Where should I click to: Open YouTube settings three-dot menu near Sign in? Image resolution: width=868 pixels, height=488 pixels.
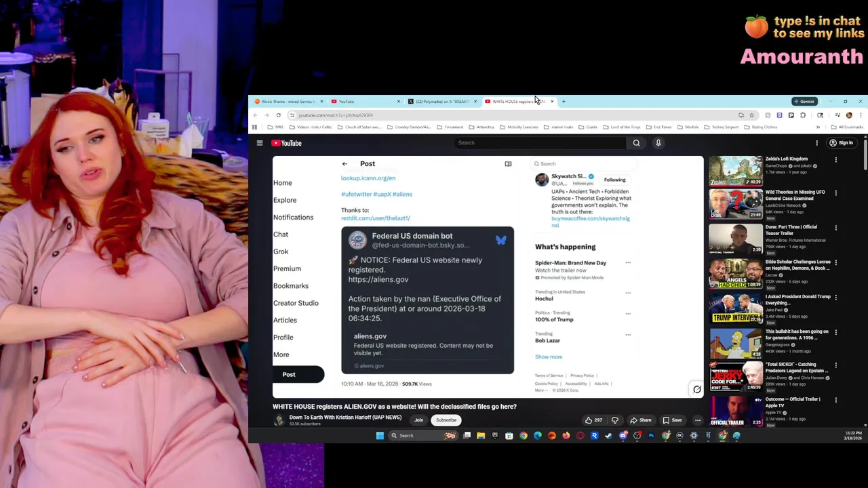click(x=816, y=143)
